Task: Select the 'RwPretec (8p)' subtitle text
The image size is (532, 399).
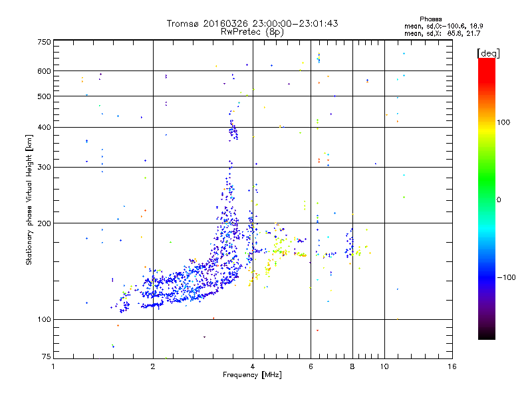Action: coord(252,32)
